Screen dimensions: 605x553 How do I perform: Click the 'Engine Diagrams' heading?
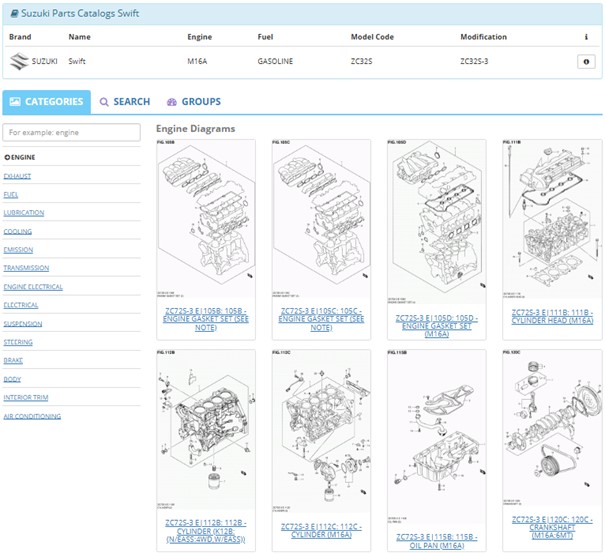(196, 129)
